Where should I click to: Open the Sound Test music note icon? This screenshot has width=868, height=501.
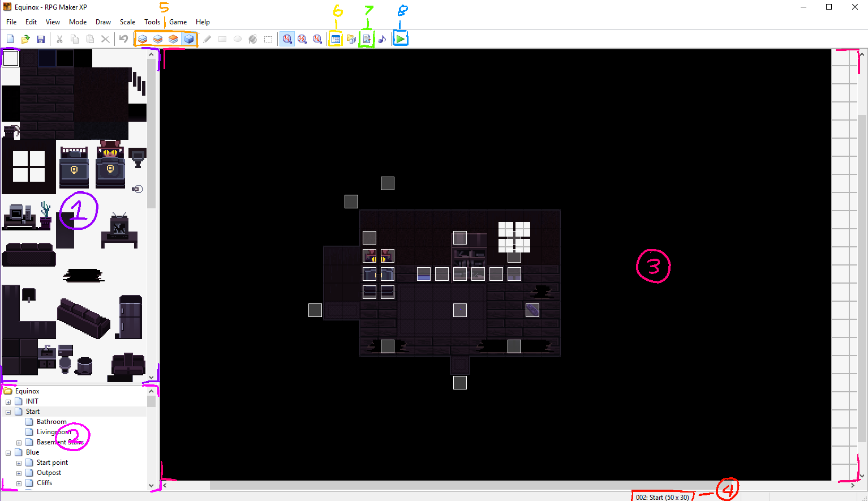(383, 39)
